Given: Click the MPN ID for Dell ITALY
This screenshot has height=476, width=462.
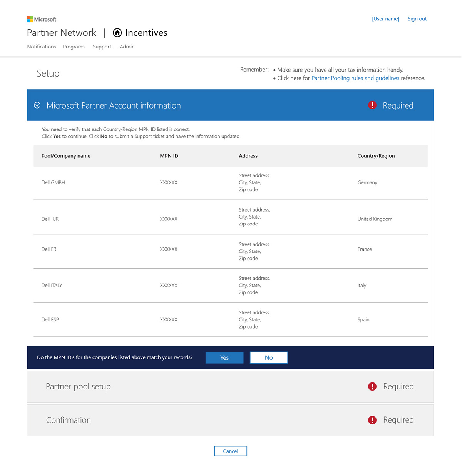Looking at the screenshot, I should [x=169, y=285].
